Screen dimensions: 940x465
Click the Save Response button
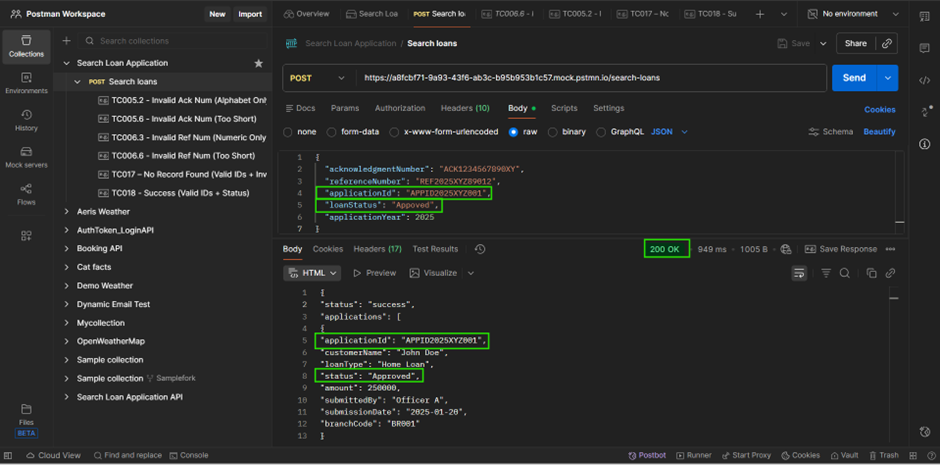click(840, 249)
